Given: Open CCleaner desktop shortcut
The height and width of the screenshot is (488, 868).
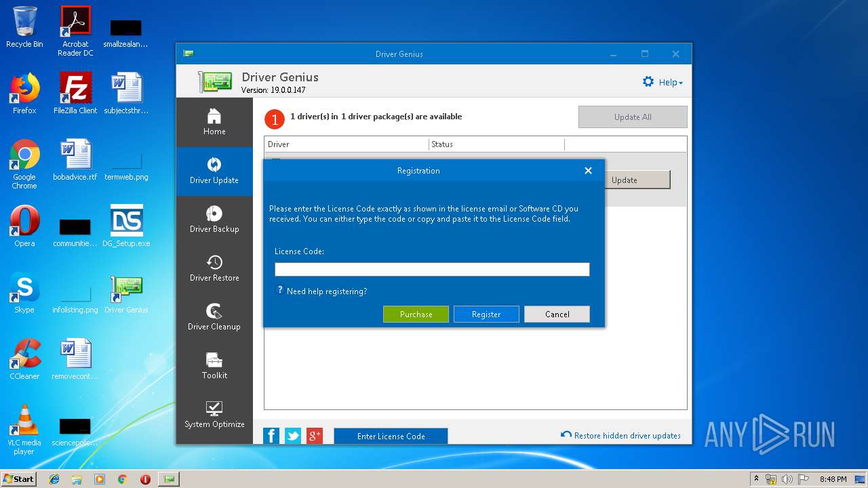Looking at the screenshot, I should 24,359.
